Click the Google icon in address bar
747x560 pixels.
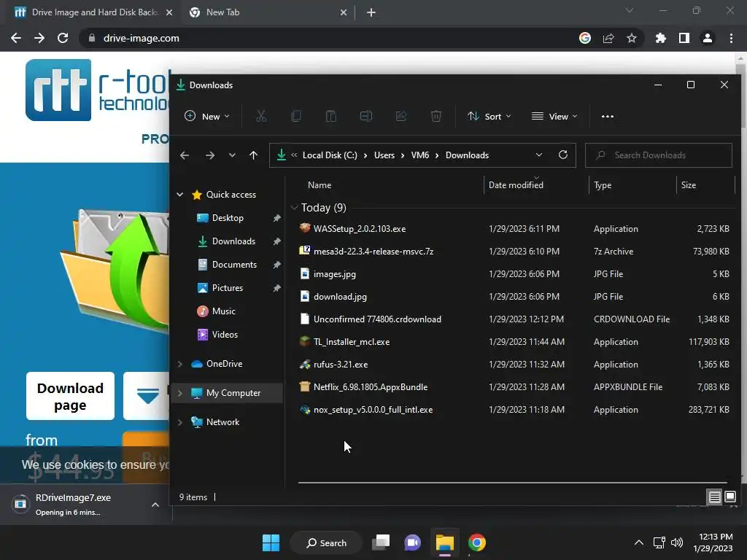(585, 38)
